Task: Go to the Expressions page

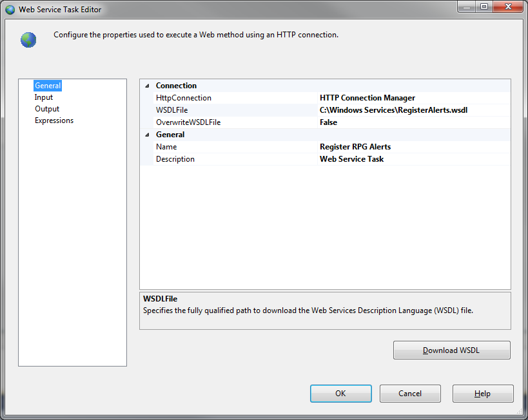Action: pyautogui.click(x=54, y=120)
